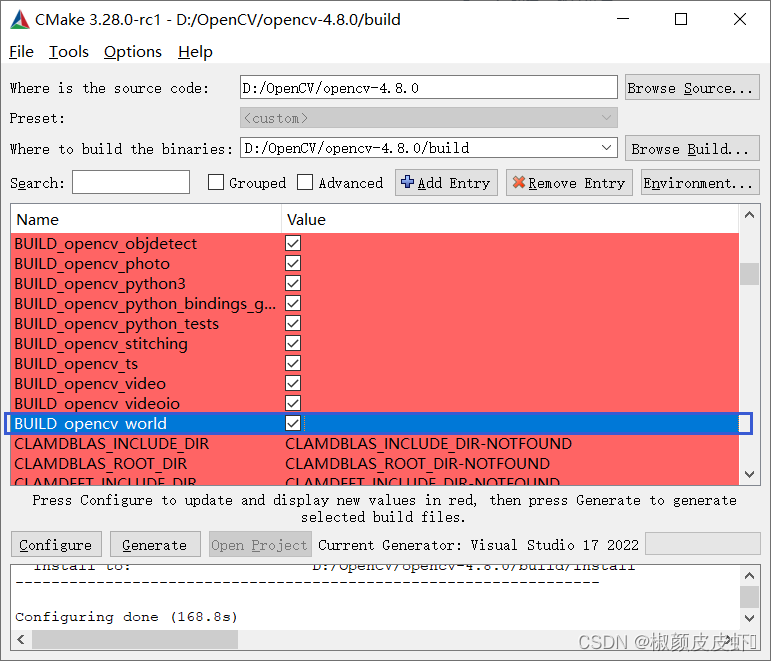Uncheck BUILD_opencv_stitching checkbox

coord(293,344)
